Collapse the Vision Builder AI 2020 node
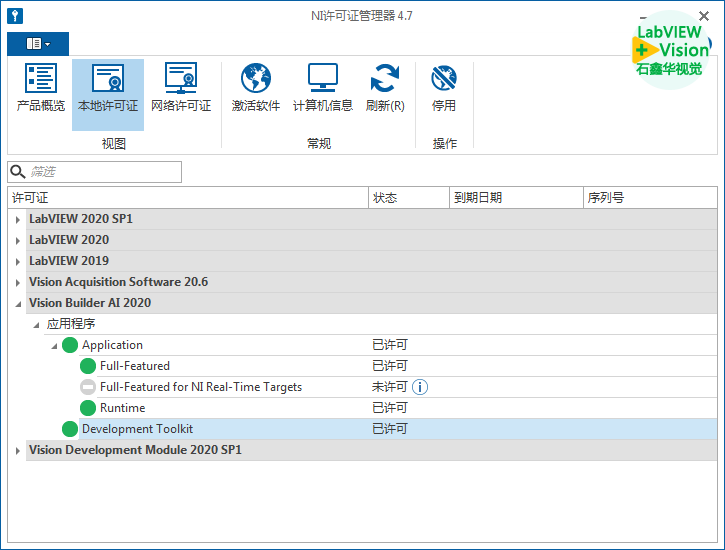The image size is (725, 550). (x=17, y=303)
